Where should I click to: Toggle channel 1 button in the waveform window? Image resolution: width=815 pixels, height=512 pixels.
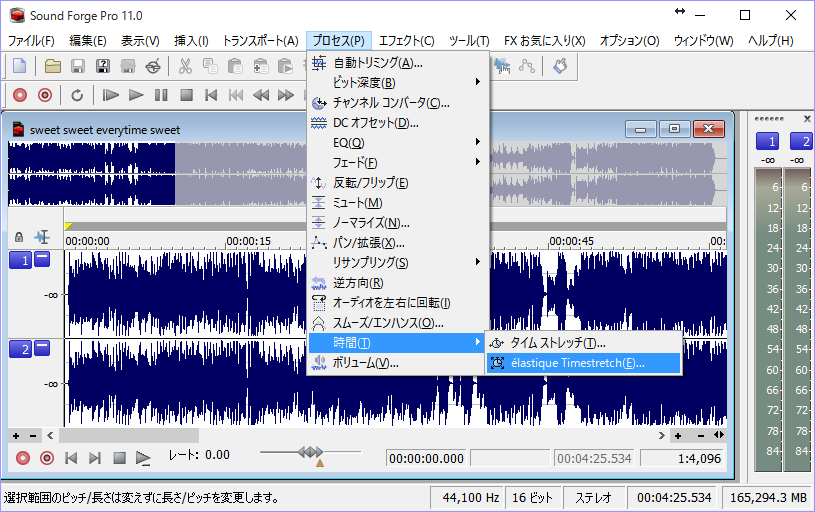[x=20, y=260]
